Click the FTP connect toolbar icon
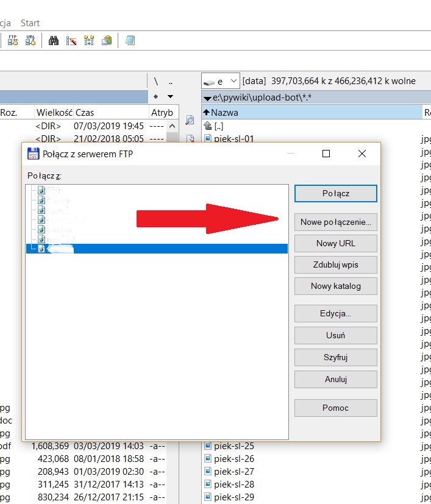The height and width of the screenshot is (504, 431). [13, 41]
